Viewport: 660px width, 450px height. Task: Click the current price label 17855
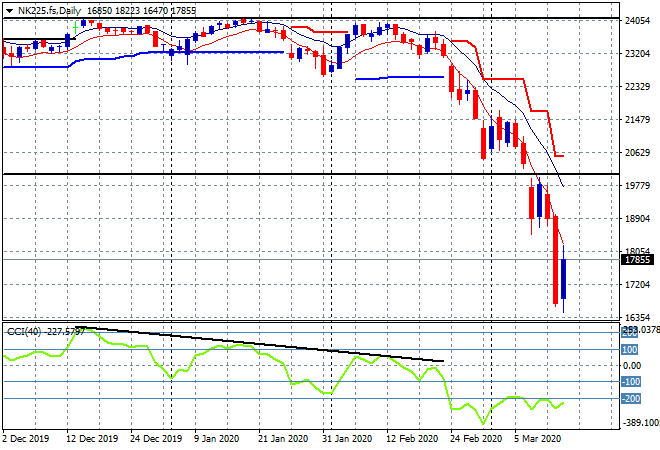pos(637,260)
